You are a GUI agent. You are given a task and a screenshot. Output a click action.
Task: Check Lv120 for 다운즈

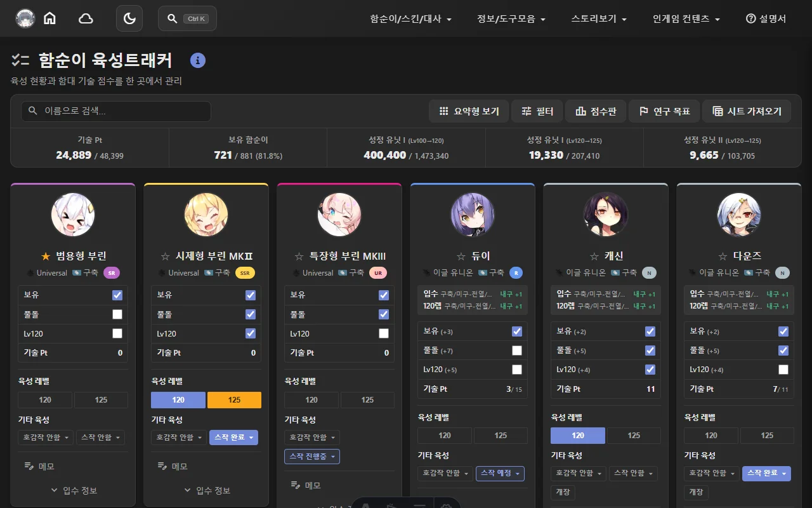[783, 370]
